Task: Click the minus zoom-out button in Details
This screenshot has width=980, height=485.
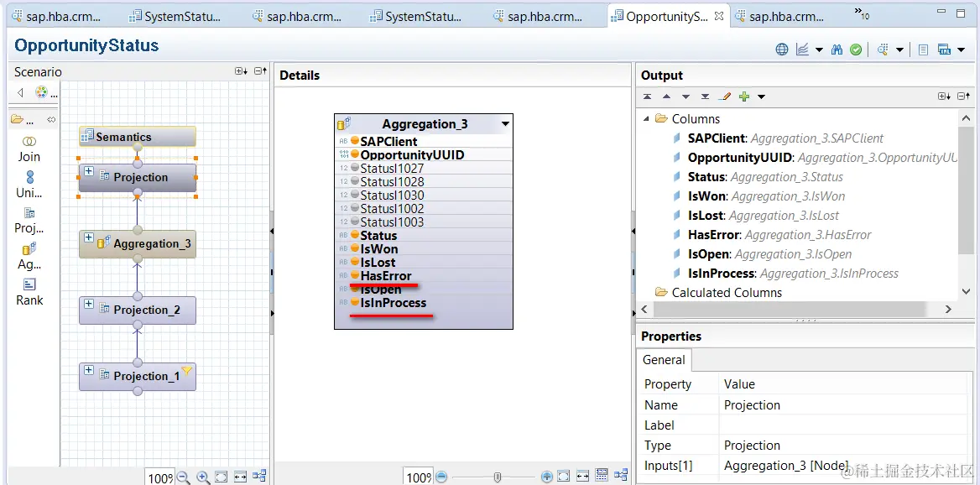Action: pos(441,477)
